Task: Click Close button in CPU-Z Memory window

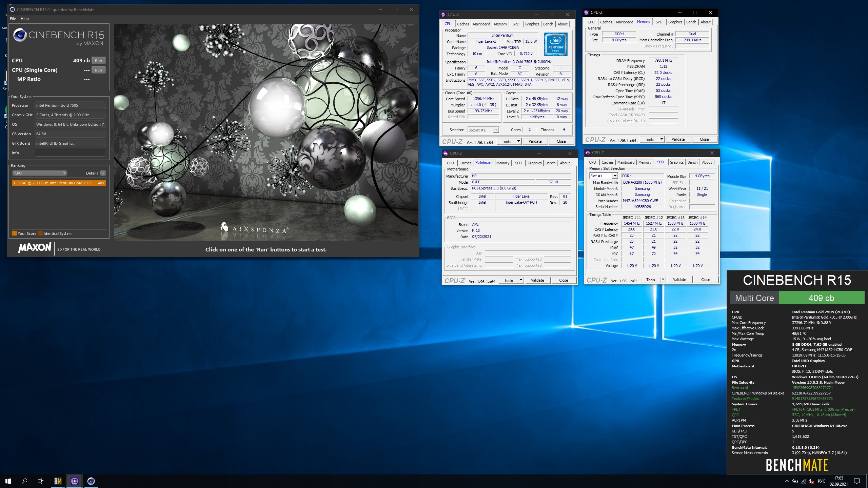Action: (704, 139)
